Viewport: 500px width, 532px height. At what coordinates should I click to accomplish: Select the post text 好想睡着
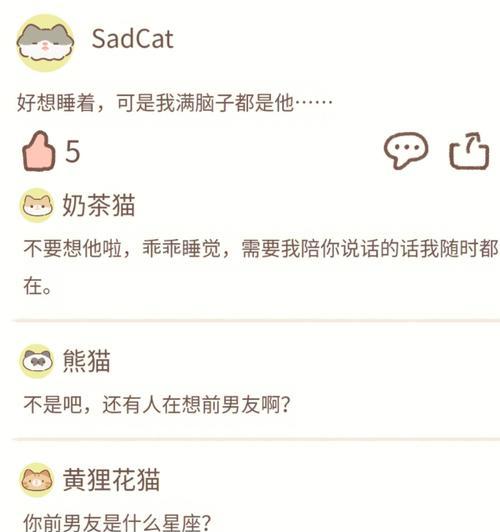56,102
